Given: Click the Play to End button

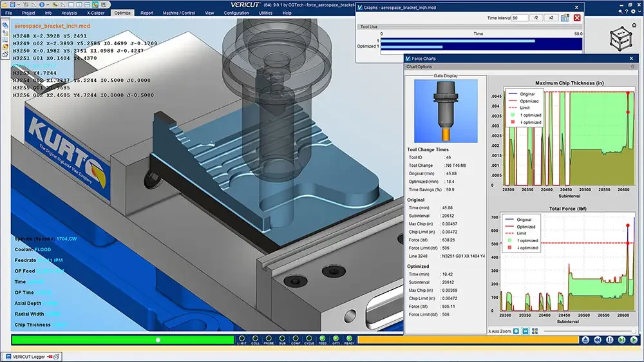Looking at the screenshot, I should [634, 340].
